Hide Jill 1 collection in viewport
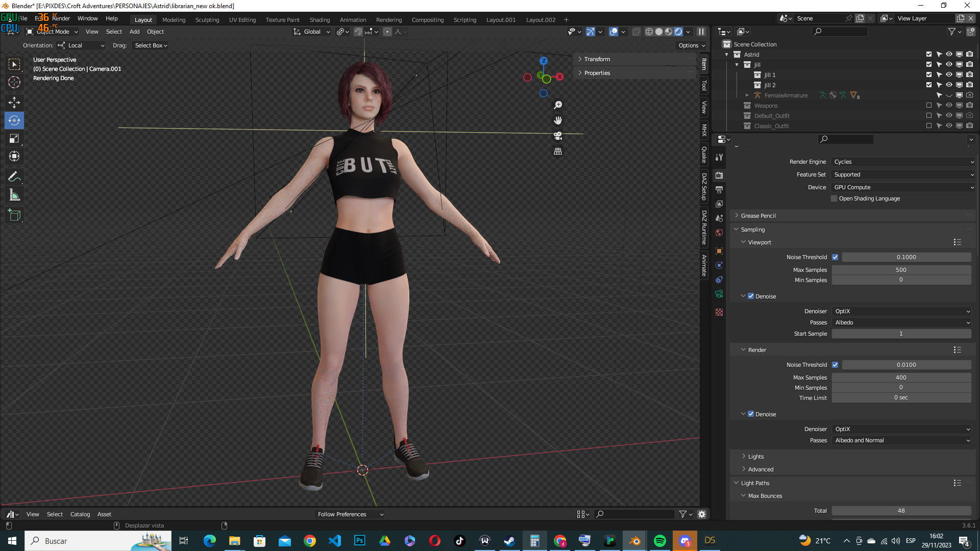 pos(949,75)
